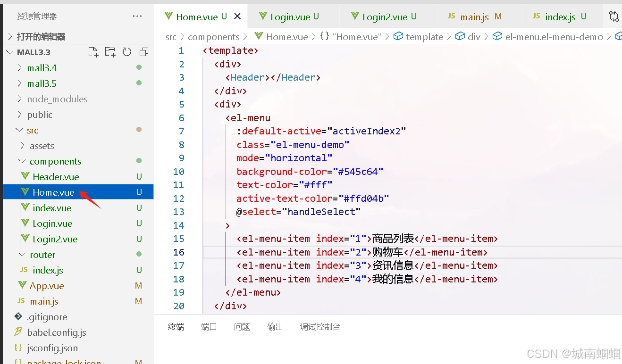Close the Home.vue editor tab

(x=237, y=17)
